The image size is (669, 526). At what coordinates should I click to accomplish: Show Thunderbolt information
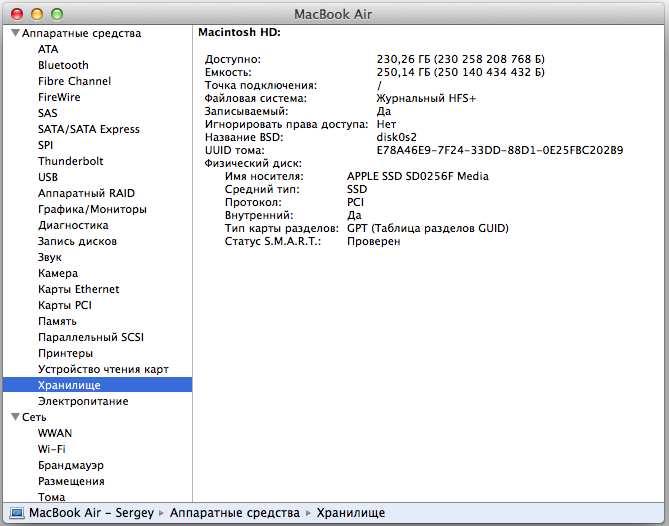70,161
